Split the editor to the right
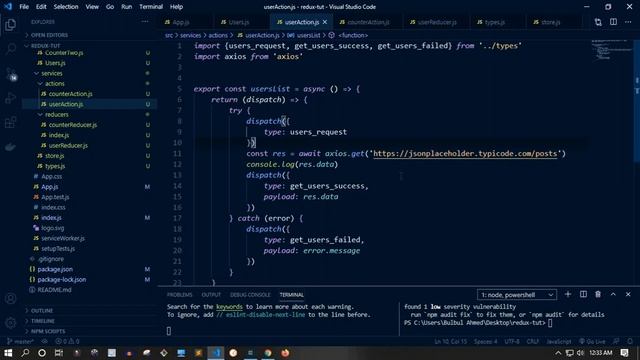 [613, 22]
